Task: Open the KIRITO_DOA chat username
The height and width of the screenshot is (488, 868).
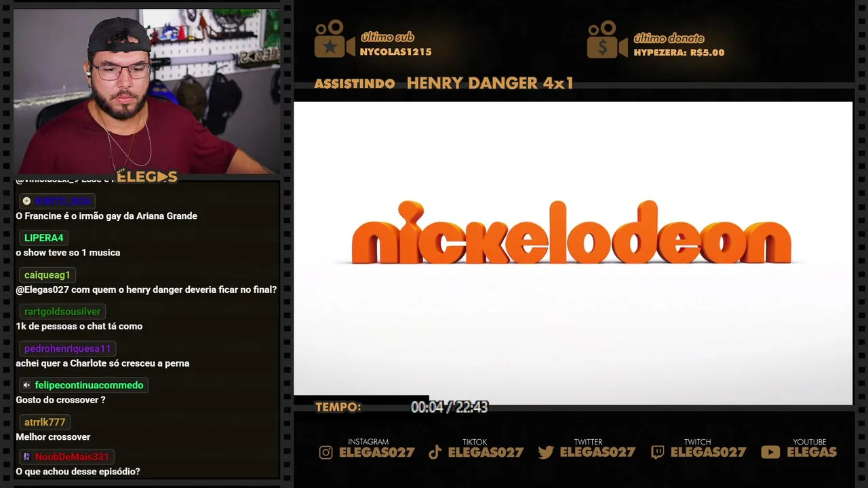Action: 62,201
